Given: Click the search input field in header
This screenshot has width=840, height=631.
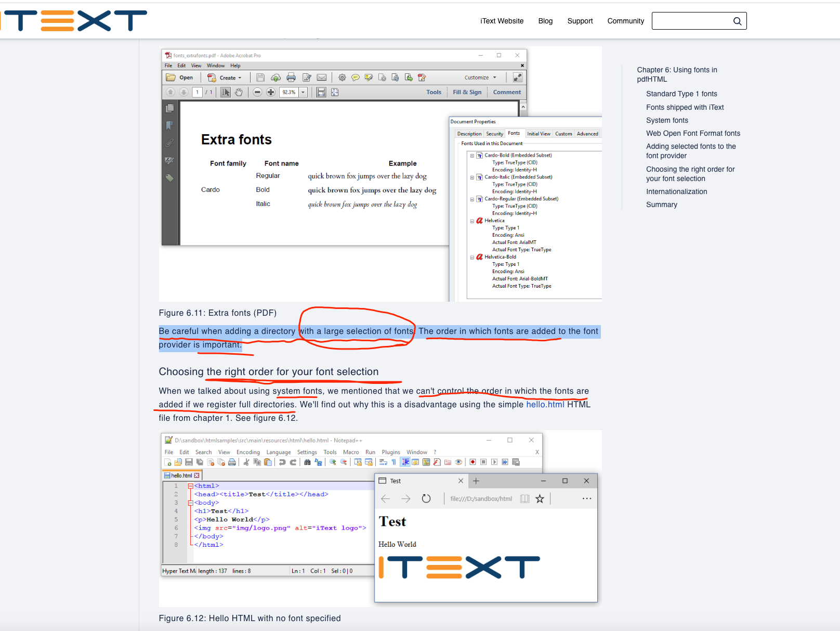Looking at the screenshot, I should point(691,21).
